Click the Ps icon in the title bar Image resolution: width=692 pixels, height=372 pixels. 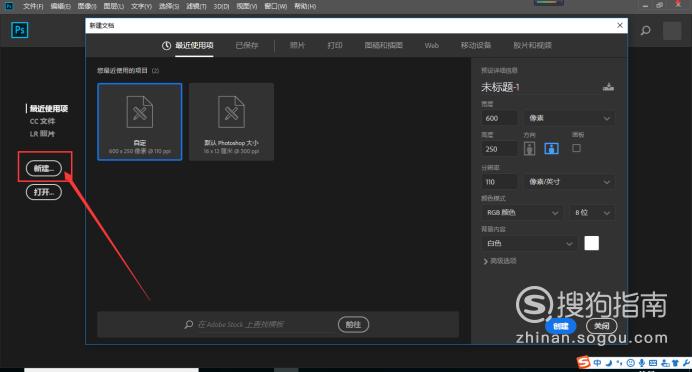pyautogui.click(x=9, y=6)
